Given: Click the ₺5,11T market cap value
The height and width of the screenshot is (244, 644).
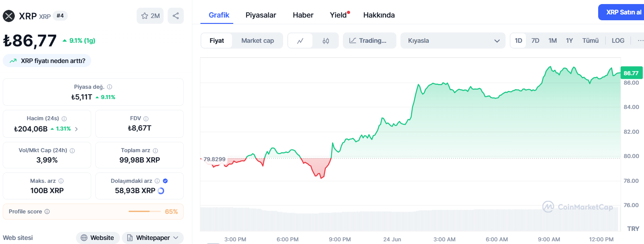Looking at the screenshot, I should [x=81, y=97].
